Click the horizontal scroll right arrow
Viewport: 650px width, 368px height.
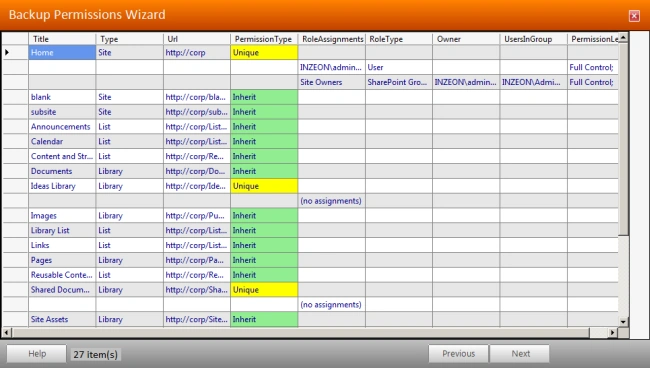(x=612, y=332)
